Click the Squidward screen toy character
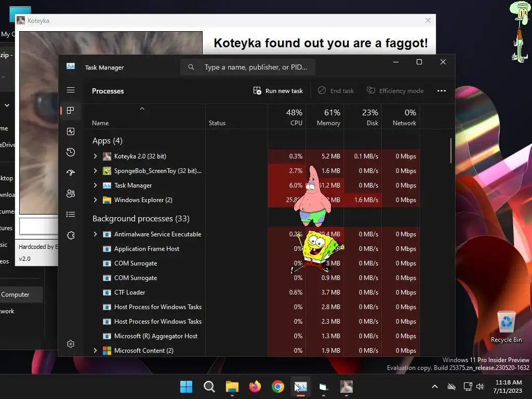Viewport: 532px width, 399px height. (x=519, y=31)
